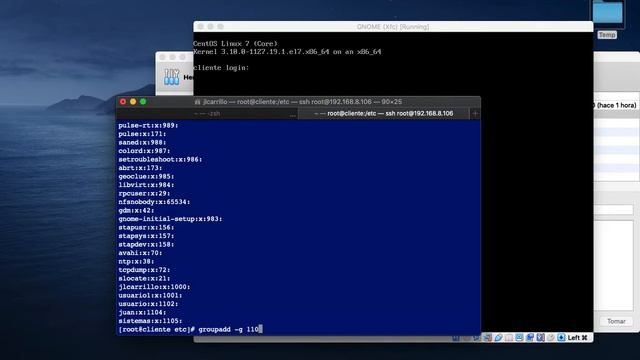Add a new Terminal tab with plus button
This screenshot has width=640, height=360.
(x=475, y=113)
